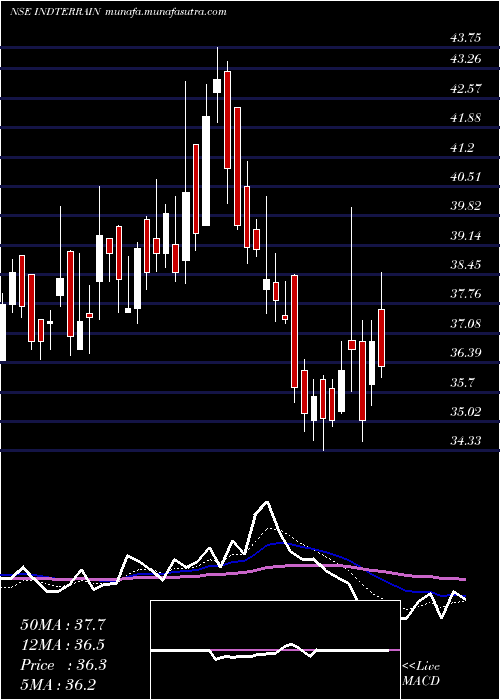Click the NSE INDTERRAIN chart title

54,12
